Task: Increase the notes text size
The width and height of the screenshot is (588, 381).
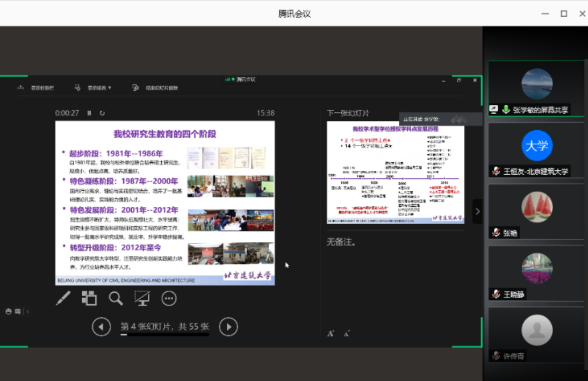Action: pos(331,334)
